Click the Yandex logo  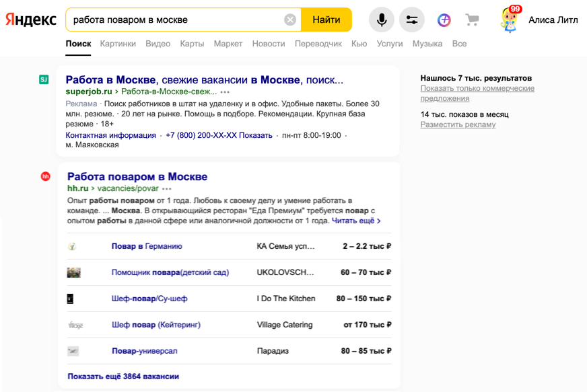click(x=31, y=20)
